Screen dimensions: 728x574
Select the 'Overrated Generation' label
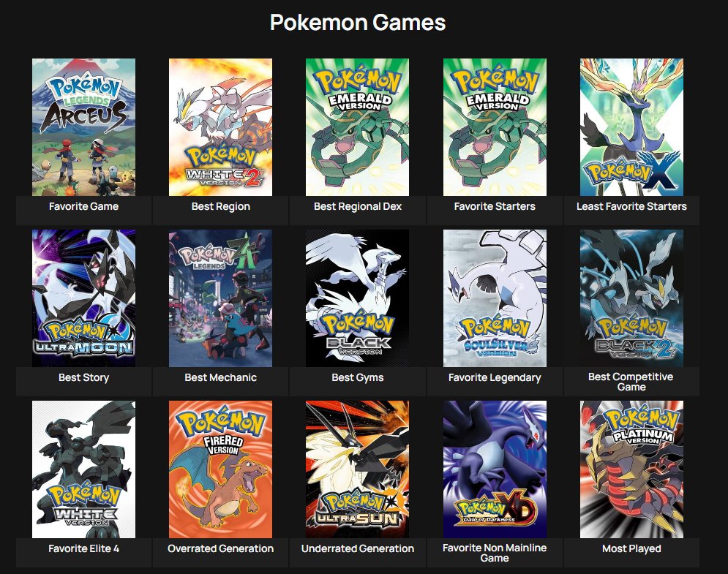point(220,549)
